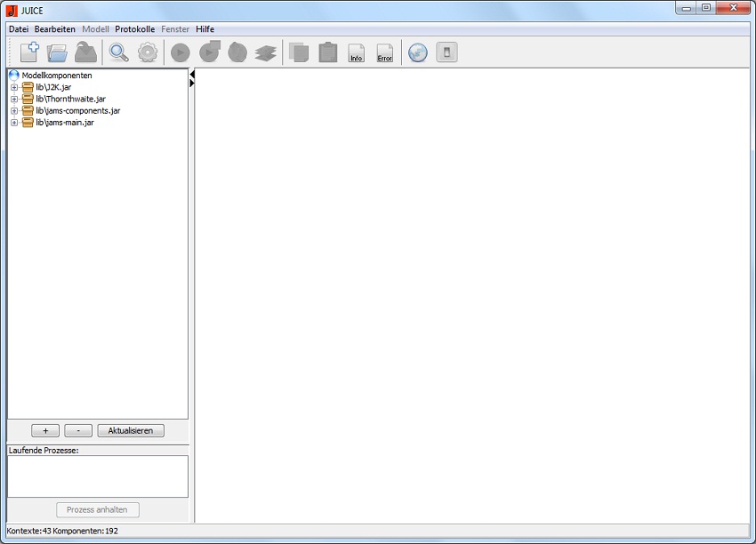Select the Modellkomponenten root item

tap(56, 76)
